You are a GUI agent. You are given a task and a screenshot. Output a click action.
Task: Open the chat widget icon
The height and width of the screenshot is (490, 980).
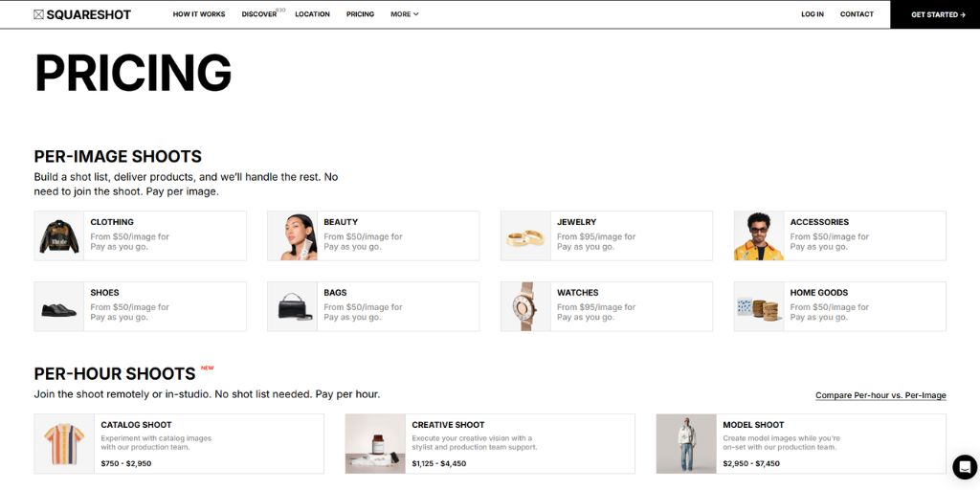tap(964, 466)
